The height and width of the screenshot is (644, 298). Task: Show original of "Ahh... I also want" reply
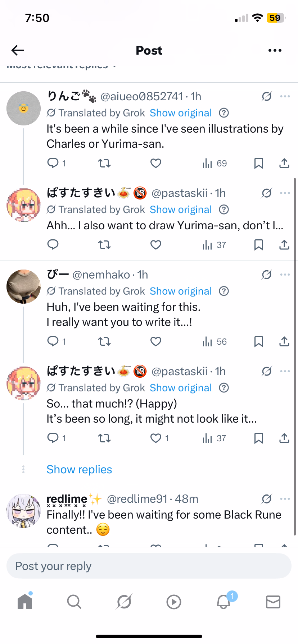181,210
